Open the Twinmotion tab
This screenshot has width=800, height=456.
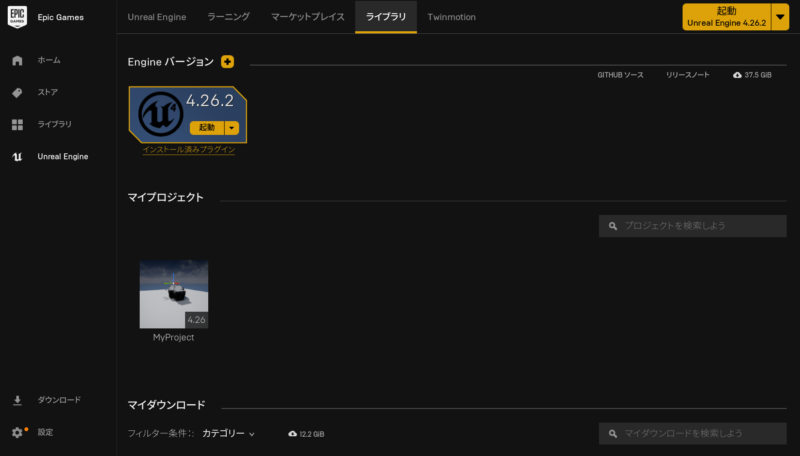pos(452,17)
